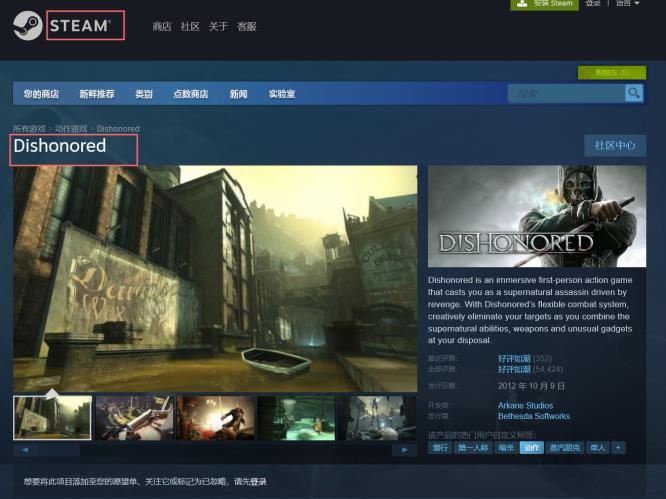Click the STEAM wordmark text

coord(80,26)
